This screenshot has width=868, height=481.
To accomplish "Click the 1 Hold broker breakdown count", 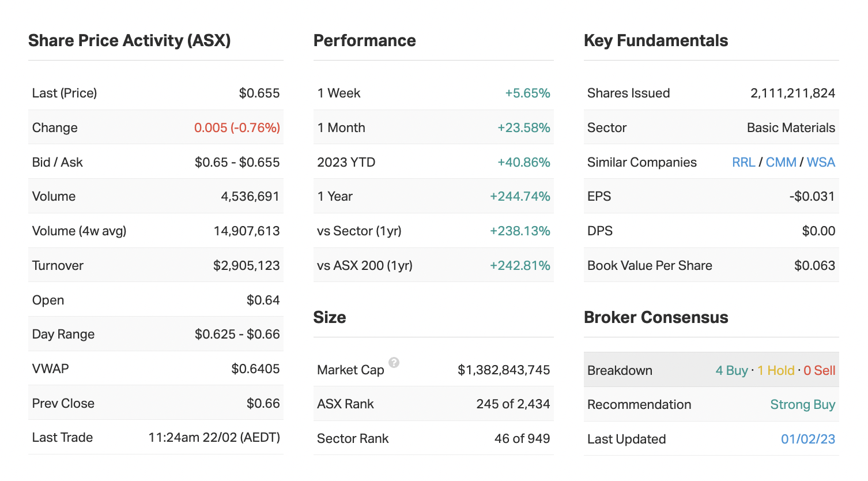I will [x=776, y=370].
